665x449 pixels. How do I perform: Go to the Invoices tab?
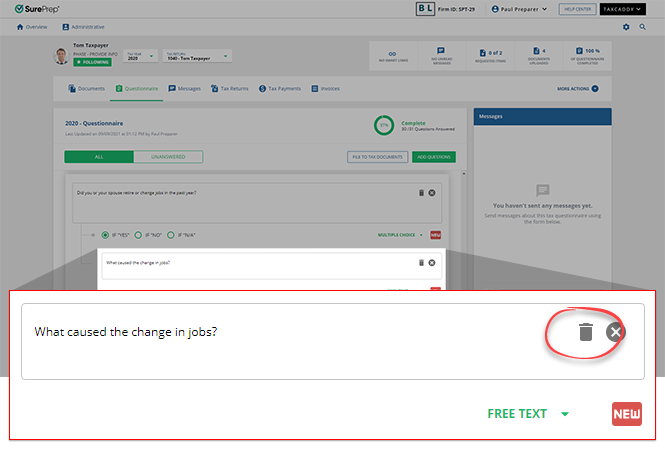pos(325,89)
